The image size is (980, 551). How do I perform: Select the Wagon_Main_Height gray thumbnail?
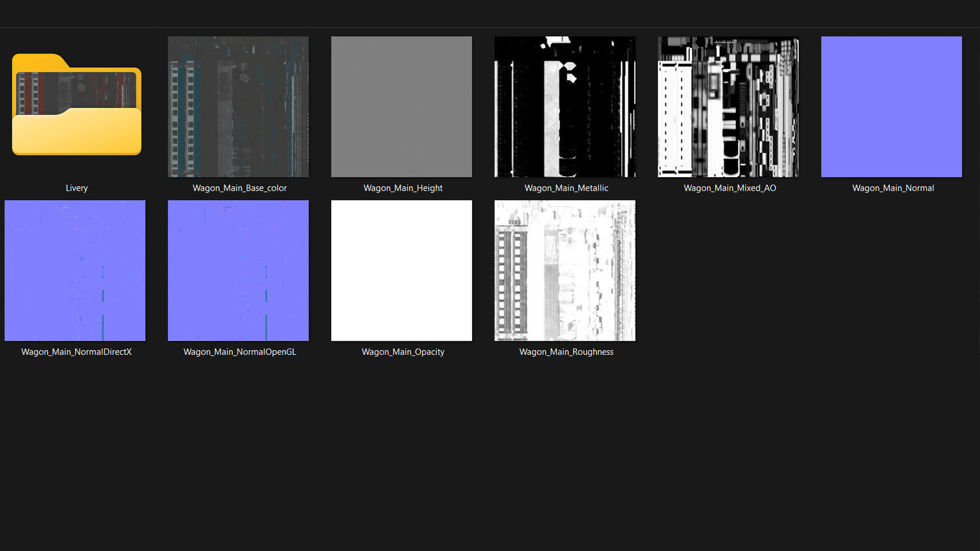click(402, 107)
